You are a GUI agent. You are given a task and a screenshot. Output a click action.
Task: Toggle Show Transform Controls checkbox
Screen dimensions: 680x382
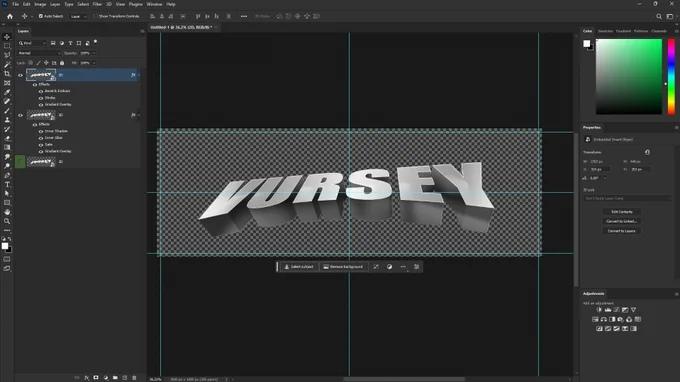(95, 16)
